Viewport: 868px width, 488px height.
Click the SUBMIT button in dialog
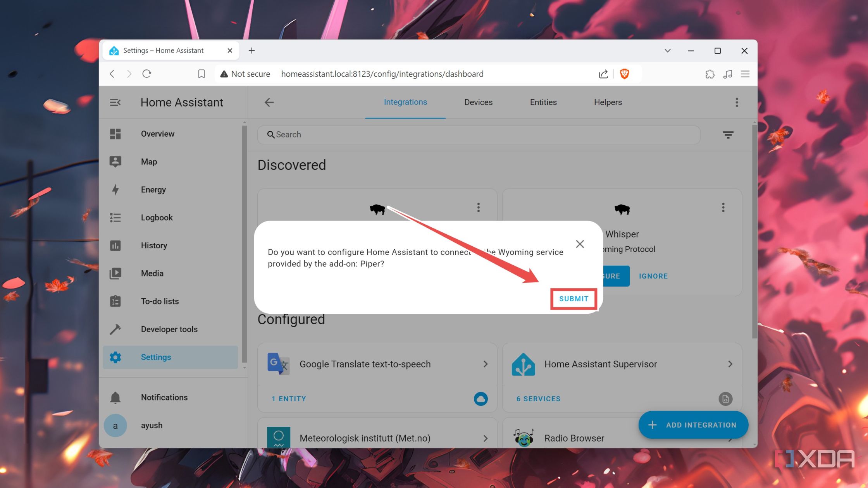point(573,299)
